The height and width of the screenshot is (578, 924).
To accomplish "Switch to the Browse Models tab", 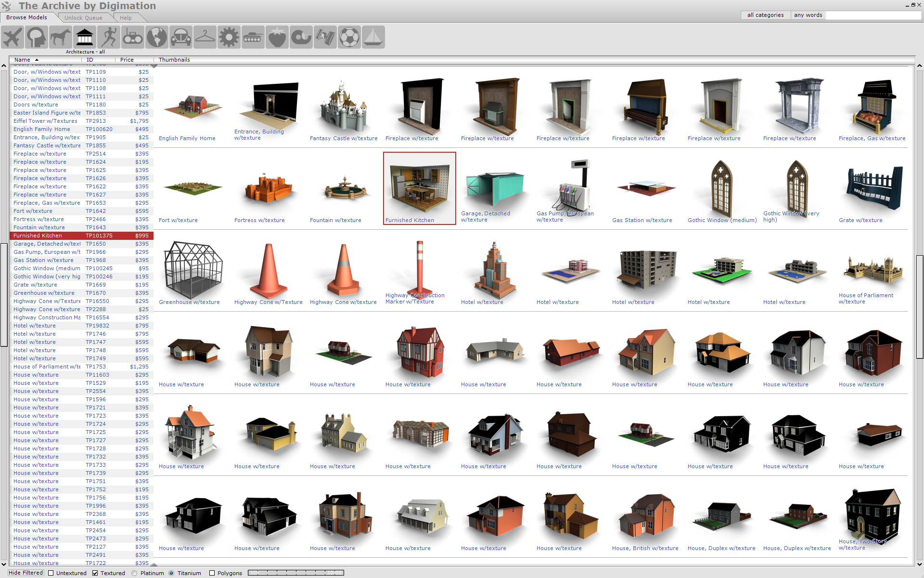I will (27, 17).
